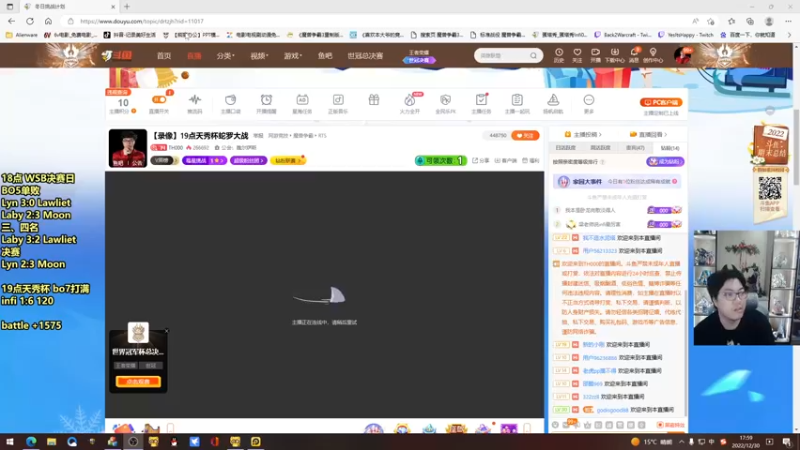Click the 分享 share link
The width and height of the screenshot is (800, 450).
[x=480, y=161]
